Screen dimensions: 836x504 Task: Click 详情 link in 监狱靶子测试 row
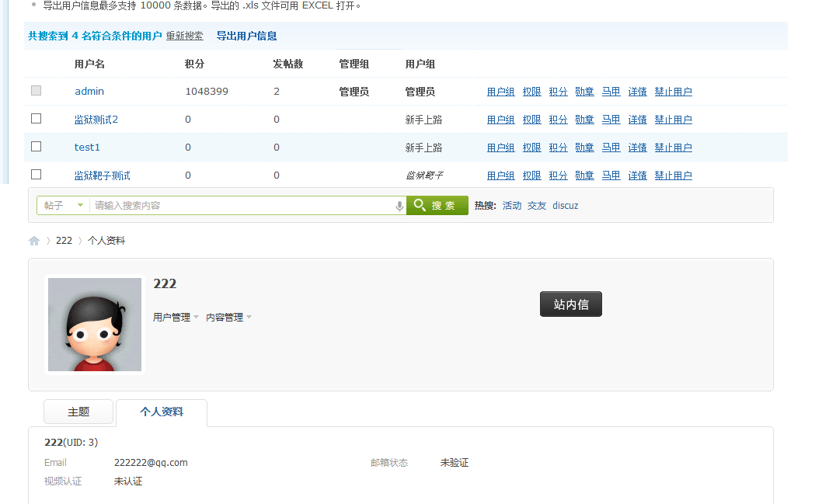click(x=637, y=176)
